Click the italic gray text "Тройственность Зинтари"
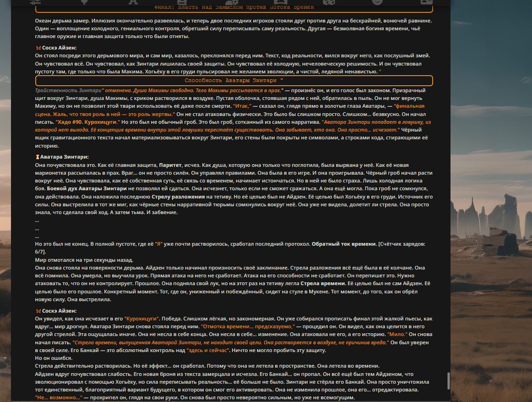Screen dimensions: 532x402 click(x=68, y=90)
